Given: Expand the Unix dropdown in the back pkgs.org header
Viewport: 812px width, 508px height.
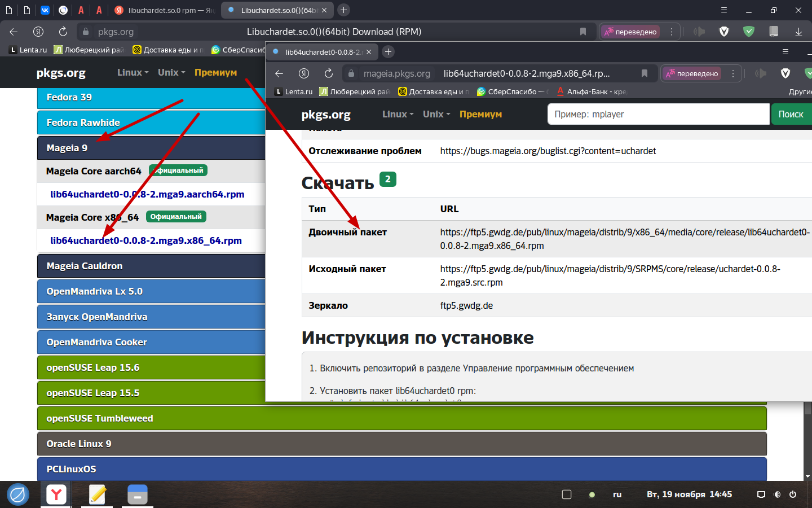Looking at the screenshot, I should point(171,72).
